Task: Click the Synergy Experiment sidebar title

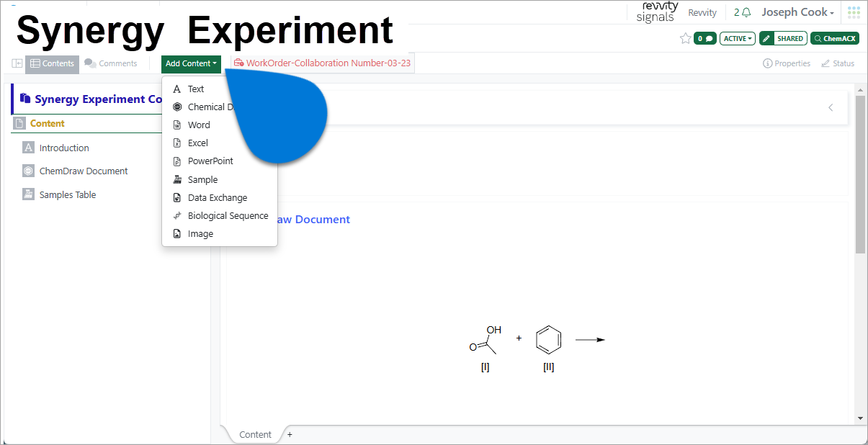Action: coord(99,99)
